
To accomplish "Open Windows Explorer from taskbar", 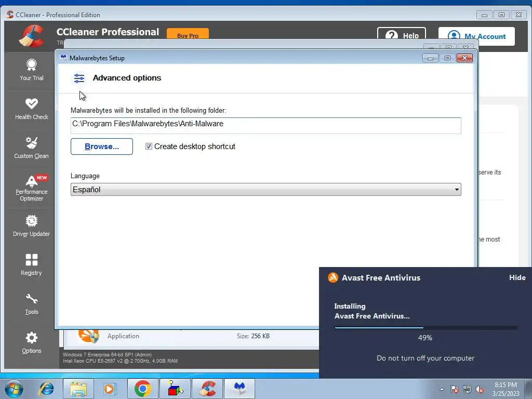I will 78,389.
